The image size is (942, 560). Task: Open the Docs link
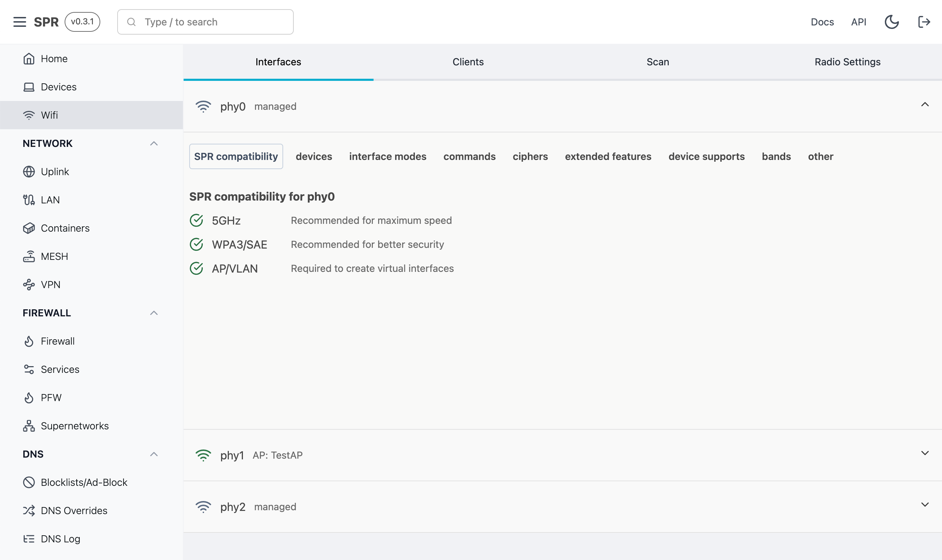(x=822, y=22)
